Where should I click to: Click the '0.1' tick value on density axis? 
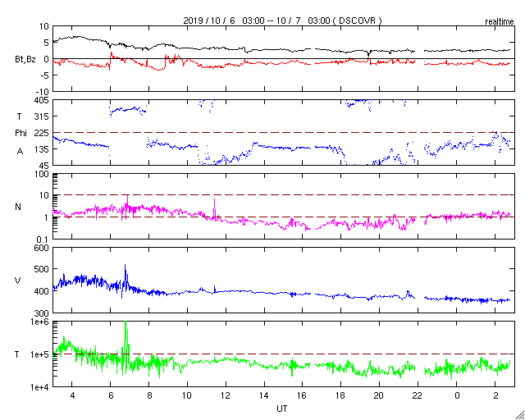(43, 240)
